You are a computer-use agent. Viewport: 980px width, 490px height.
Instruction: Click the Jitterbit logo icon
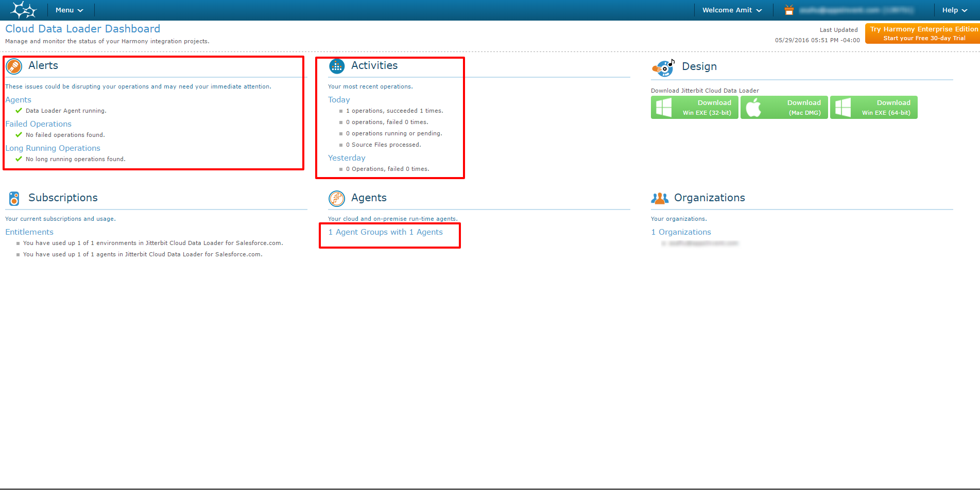tap(24, 10)
